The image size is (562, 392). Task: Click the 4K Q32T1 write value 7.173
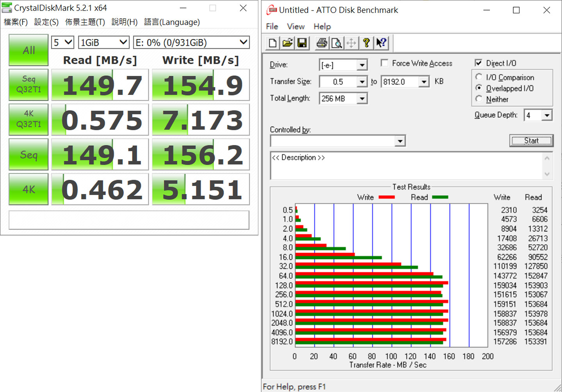(x=201, y=119)
